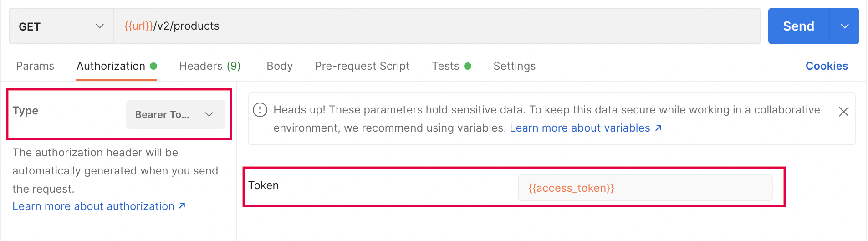The width and height of the screenshot is (868, 241).
Task: Click the green dot on the Authorization tab
Action: [153, 66]
